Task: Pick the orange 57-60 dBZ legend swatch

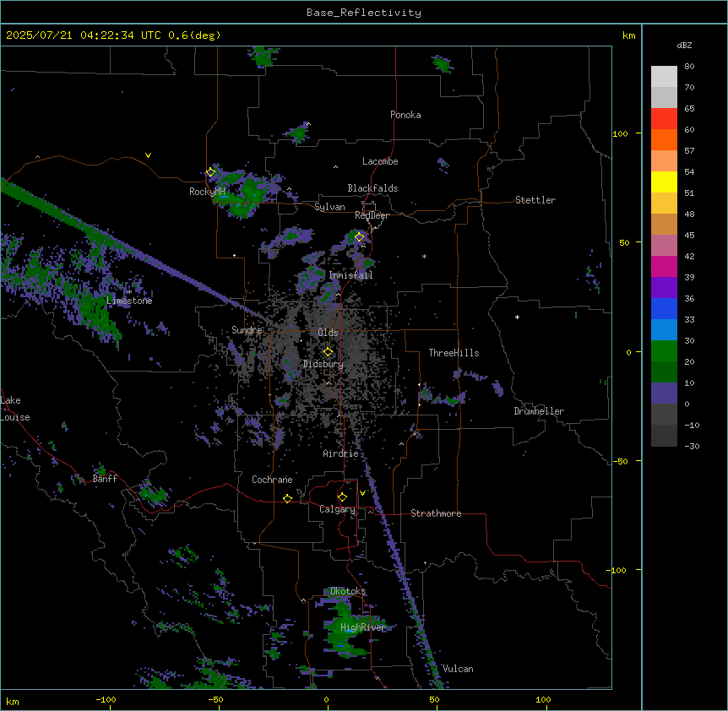Action: (x=664, y=139)
